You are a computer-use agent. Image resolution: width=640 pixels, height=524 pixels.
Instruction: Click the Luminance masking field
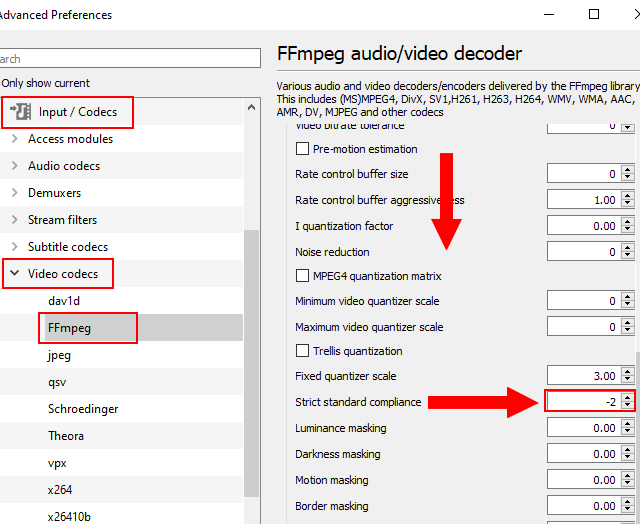pyautogui.click(x=584, y=428)
